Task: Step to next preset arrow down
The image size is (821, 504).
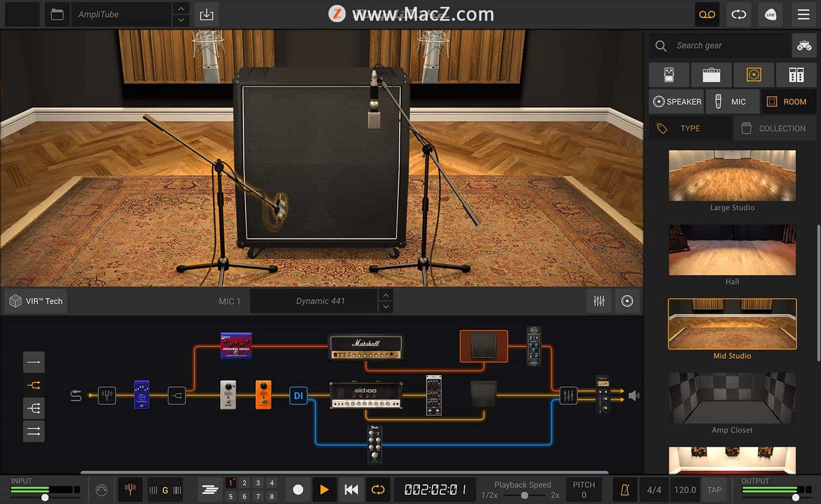Action: tap(181, 21)
